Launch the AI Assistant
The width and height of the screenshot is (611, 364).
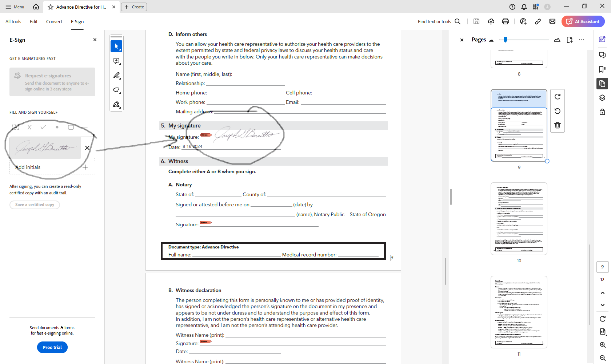pyautogui.click(x=583, y=21)
